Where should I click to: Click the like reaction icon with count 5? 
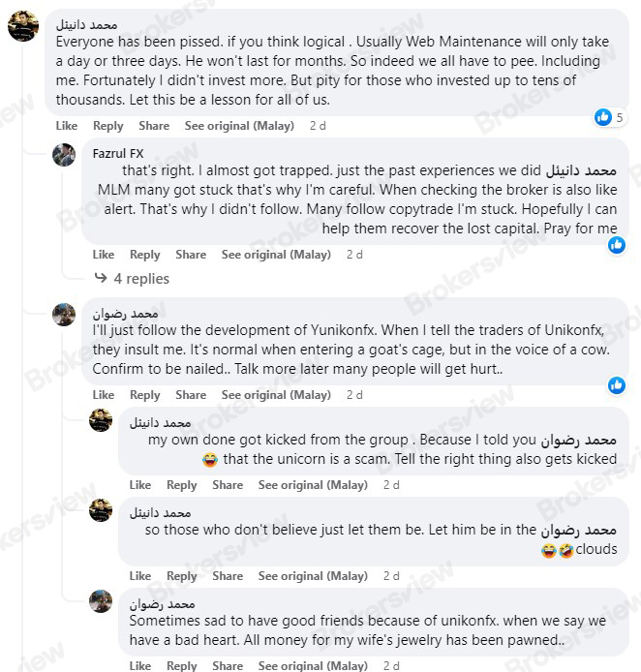tap(604, 117)
